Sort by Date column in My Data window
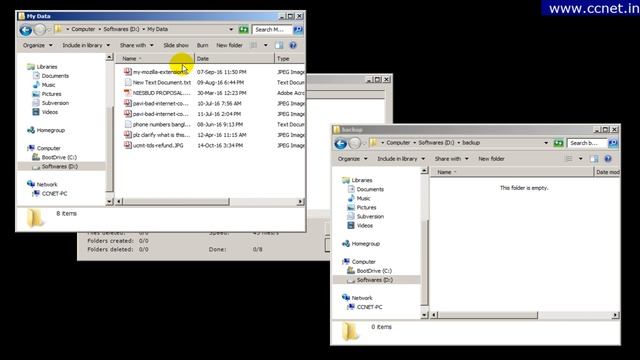 [234, 59]
